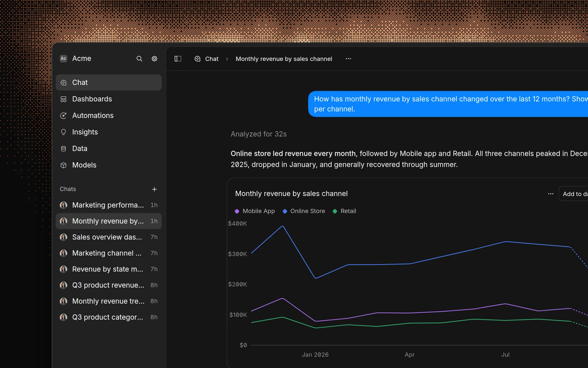This screenshot has width=588, height=368.
Task: Select the Monthly revenue by... chat
Action: click(109, 221)
